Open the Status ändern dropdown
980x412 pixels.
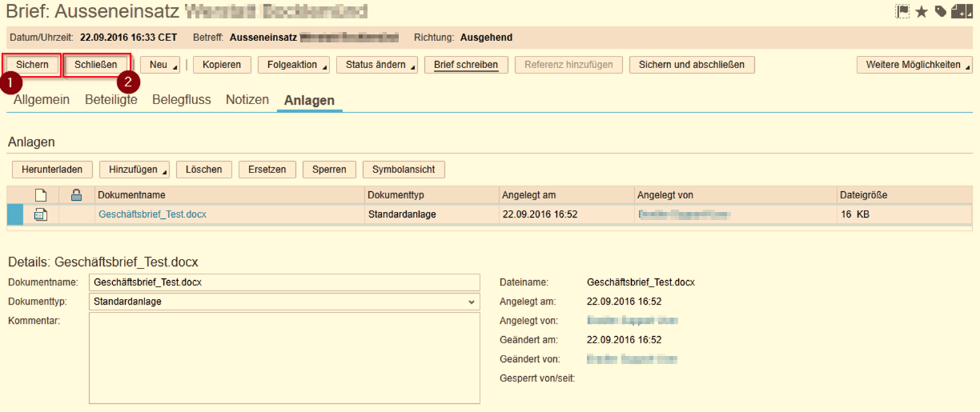(x=376, y=65)
